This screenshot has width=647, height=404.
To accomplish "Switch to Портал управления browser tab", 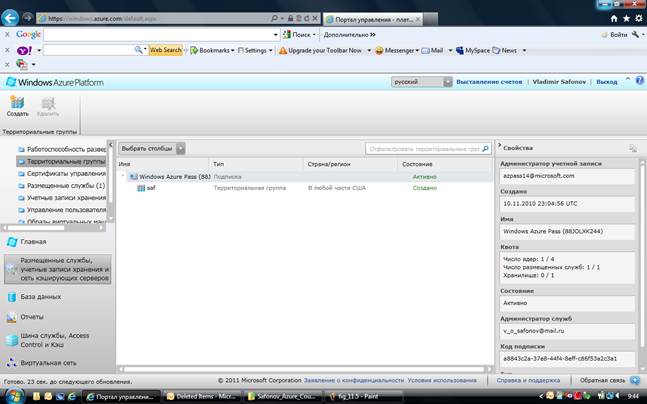I will [373, 19].
